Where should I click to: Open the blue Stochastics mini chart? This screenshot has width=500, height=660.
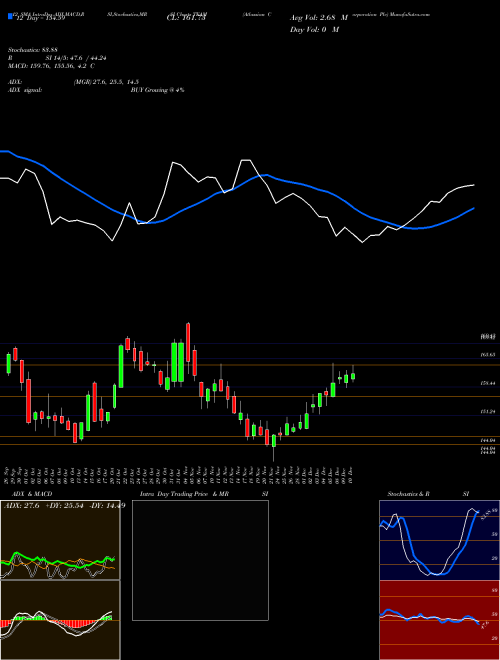(x=439, y=540)
